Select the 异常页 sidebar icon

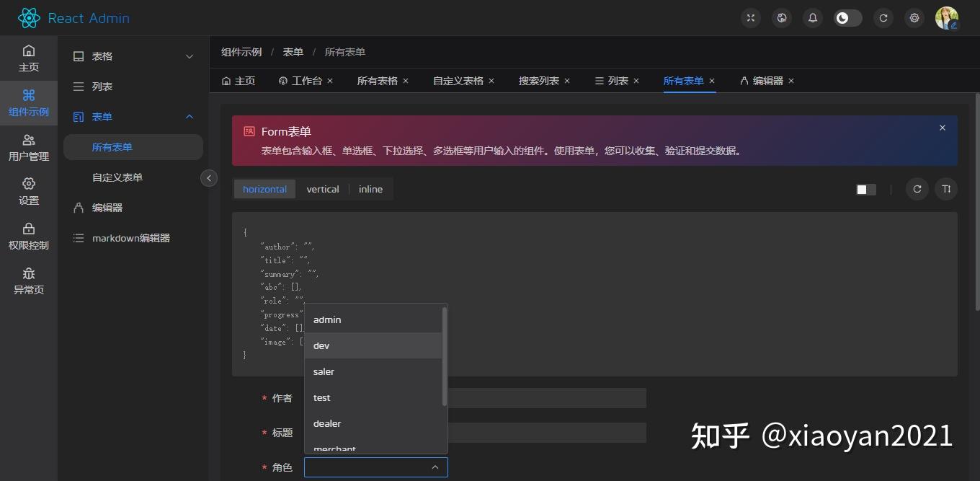pyautogui.click(x=28, y=281)
